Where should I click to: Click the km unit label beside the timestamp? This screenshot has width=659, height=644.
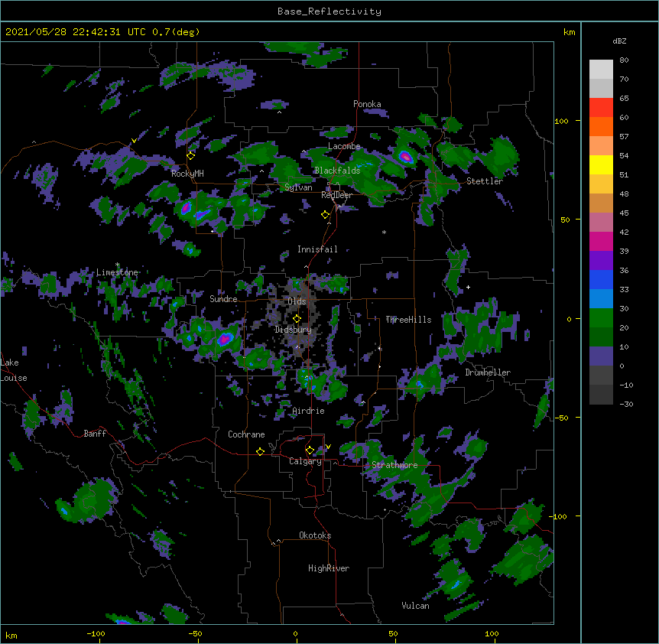tap(569, 32)
